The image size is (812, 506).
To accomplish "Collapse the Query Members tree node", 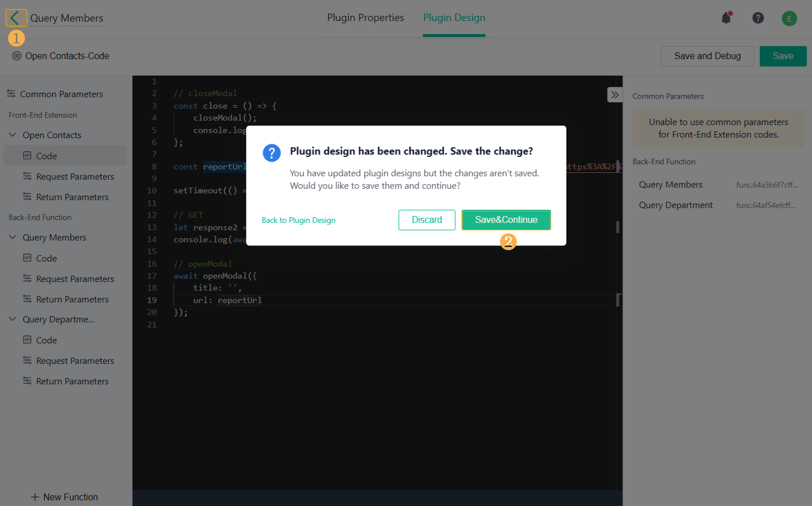I will [13, 237].
